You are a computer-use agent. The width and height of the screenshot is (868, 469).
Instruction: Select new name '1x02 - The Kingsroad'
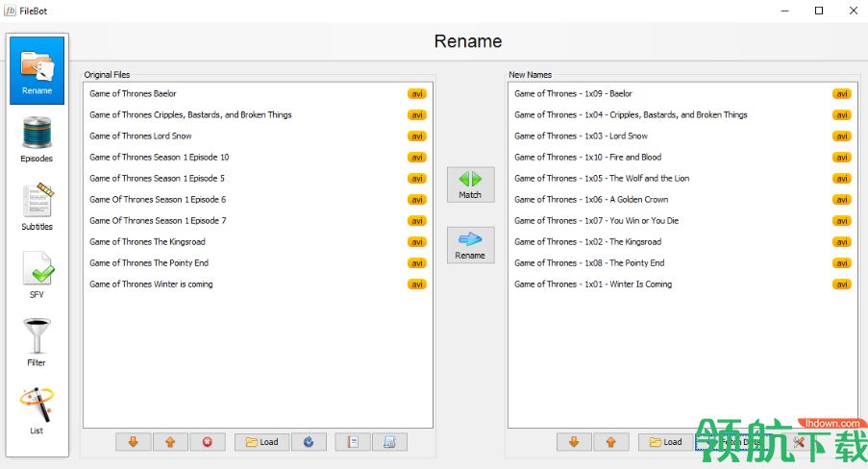682,242
